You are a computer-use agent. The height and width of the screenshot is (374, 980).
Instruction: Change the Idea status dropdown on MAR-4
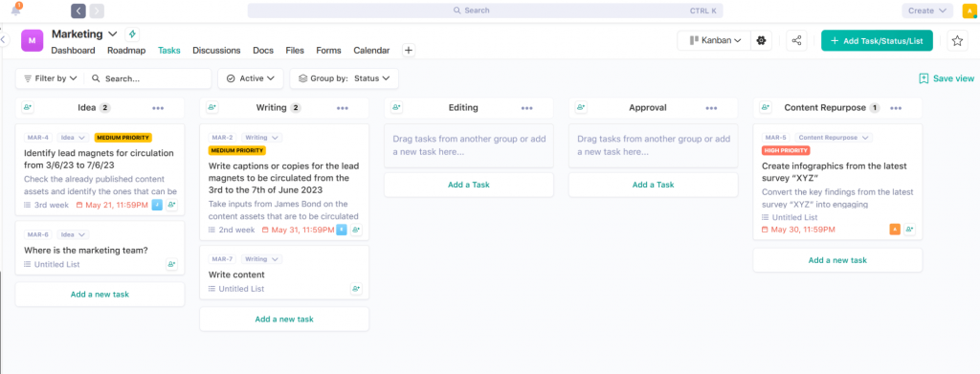73,138
